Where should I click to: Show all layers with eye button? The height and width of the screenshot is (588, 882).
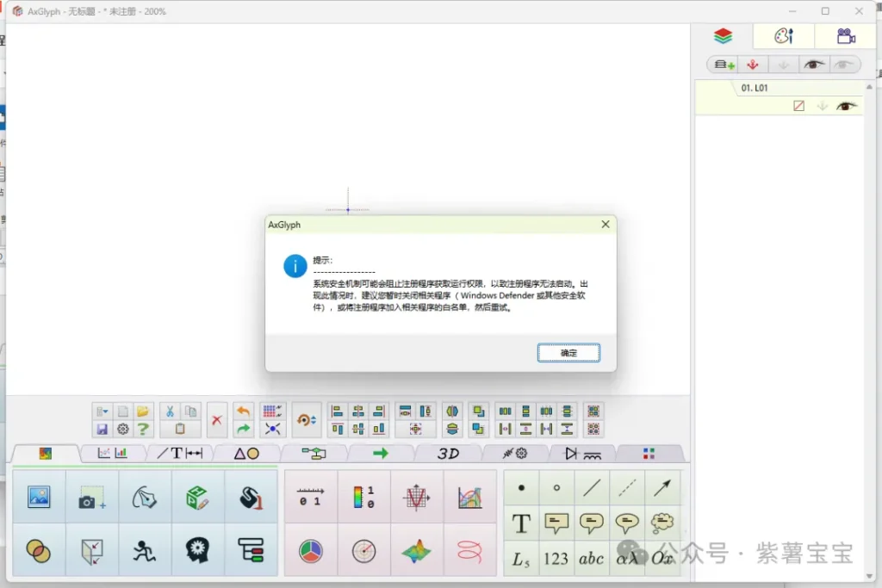814,65
